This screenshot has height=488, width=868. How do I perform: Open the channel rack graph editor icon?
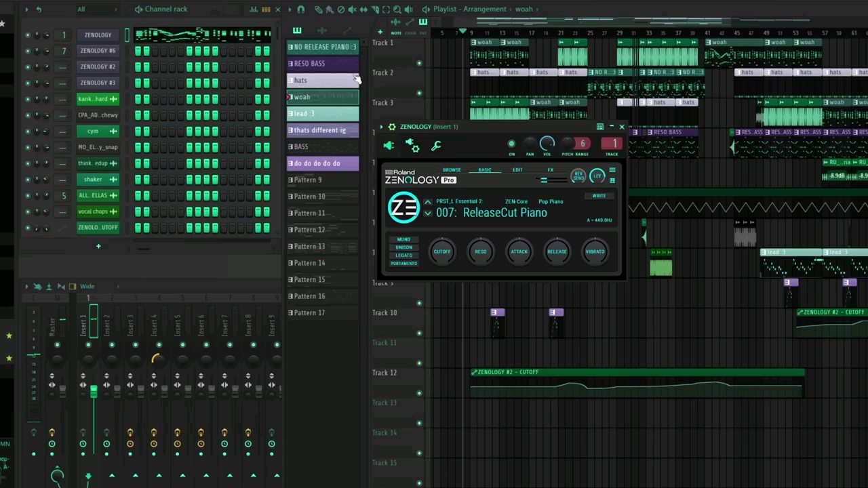pyautogui.click(x=254, y=9)
